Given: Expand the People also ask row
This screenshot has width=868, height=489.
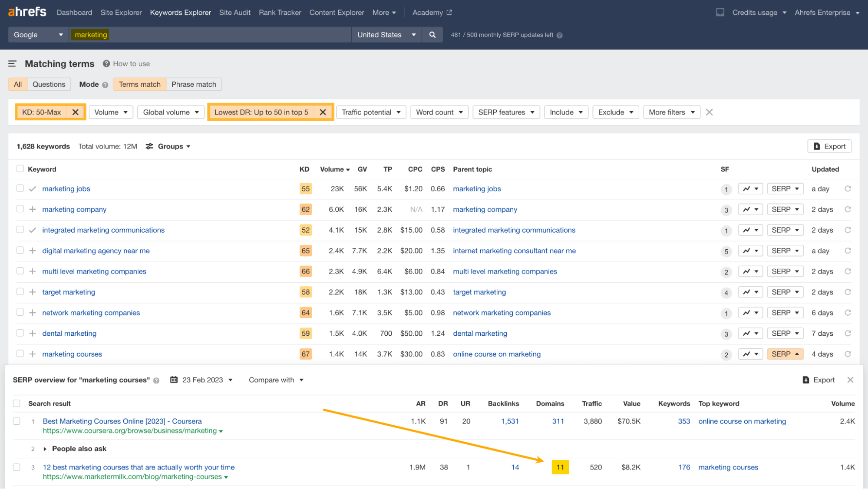Looking at the screenshot, I should tap(45, 449).
